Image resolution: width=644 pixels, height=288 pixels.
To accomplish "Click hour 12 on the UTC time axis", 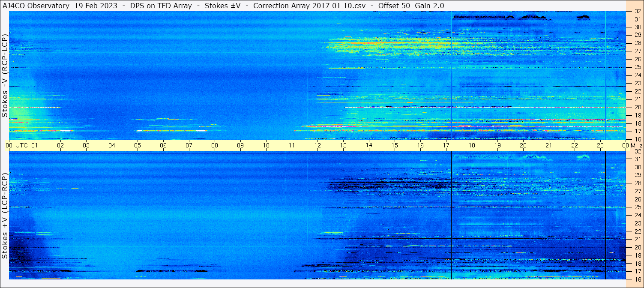I will 318,145.
